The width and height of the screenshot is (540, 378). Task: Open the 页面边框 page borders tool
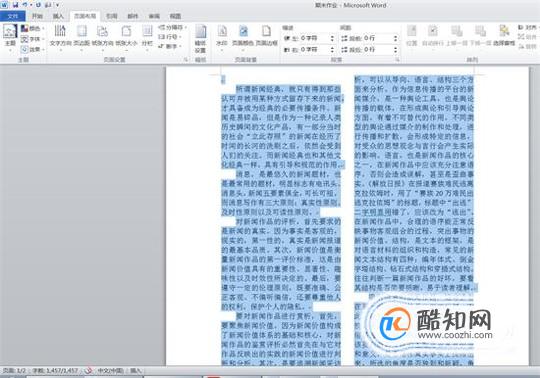pyautogui.click(x=266, y=36)
